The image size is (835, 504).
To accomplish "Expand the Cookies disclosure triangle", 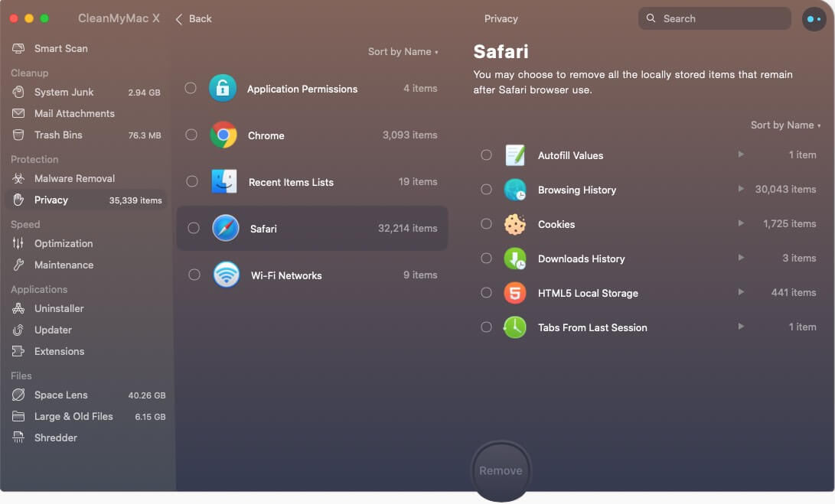I will pyautogui.click(x=741, y=223).
